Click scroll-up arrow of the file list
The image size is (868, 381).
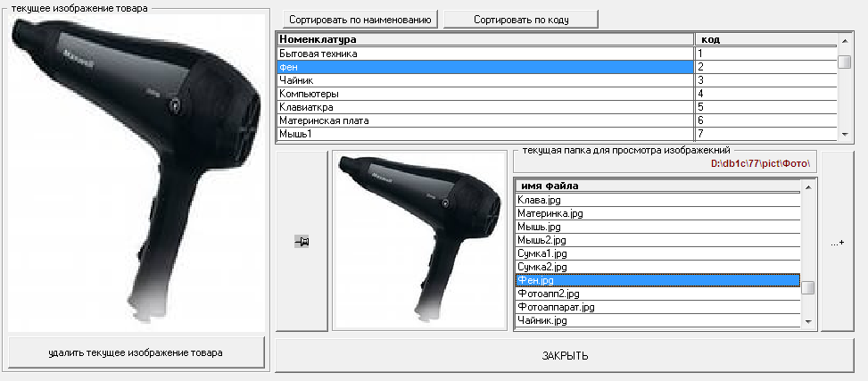coord(808,187)
